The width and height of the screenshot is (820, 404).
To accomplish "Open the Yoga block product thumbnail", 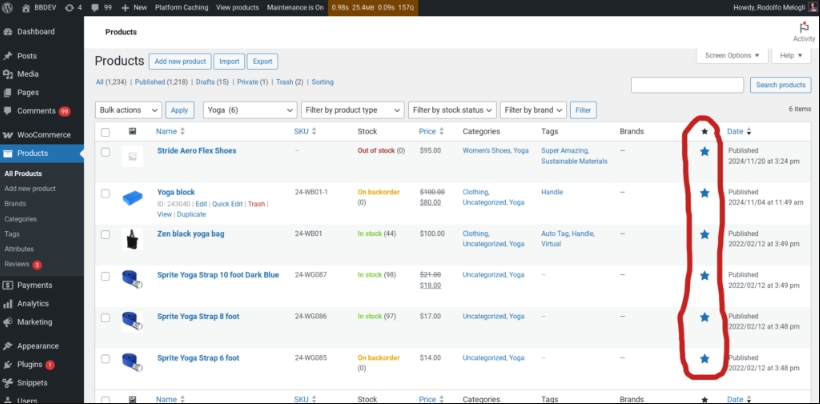I will coord(132,198).
